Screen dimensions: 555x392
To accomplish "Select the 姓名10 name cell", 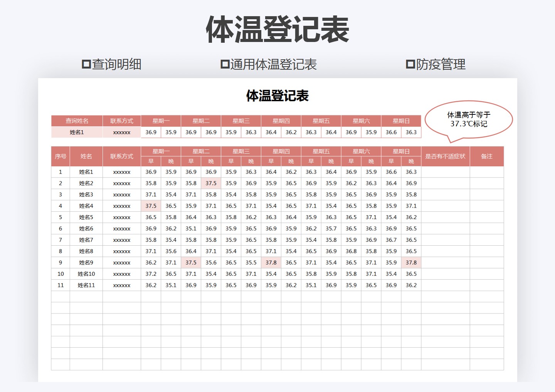I will (x=86, y=274).
